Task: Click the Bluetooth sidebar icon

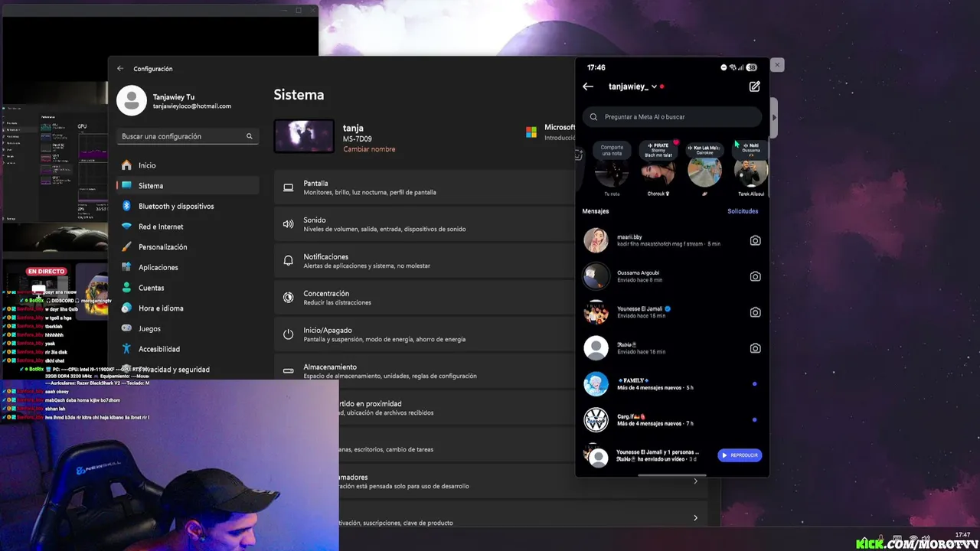Action: [126, 206]
